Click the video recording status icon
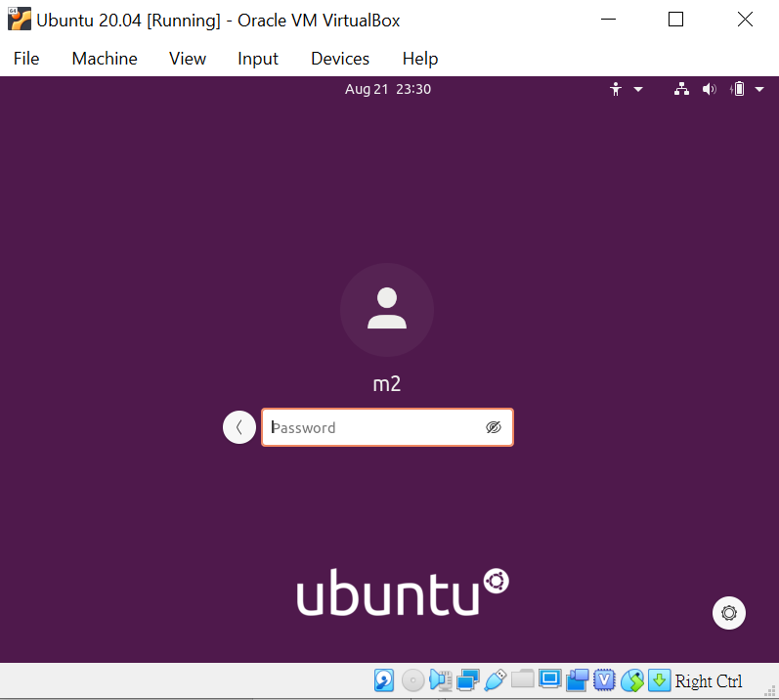 (578, 680)
